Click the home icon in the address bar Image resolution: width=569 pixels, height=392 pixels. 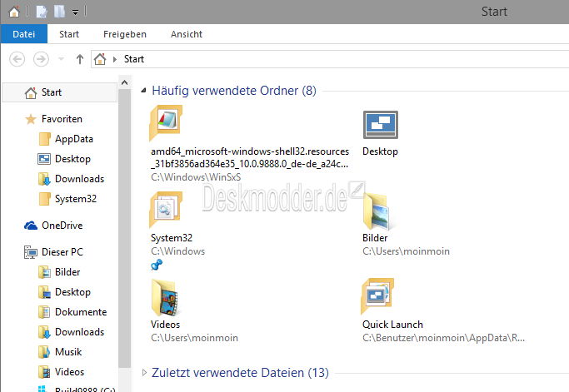pyautogui.click(x=100, y=59)
